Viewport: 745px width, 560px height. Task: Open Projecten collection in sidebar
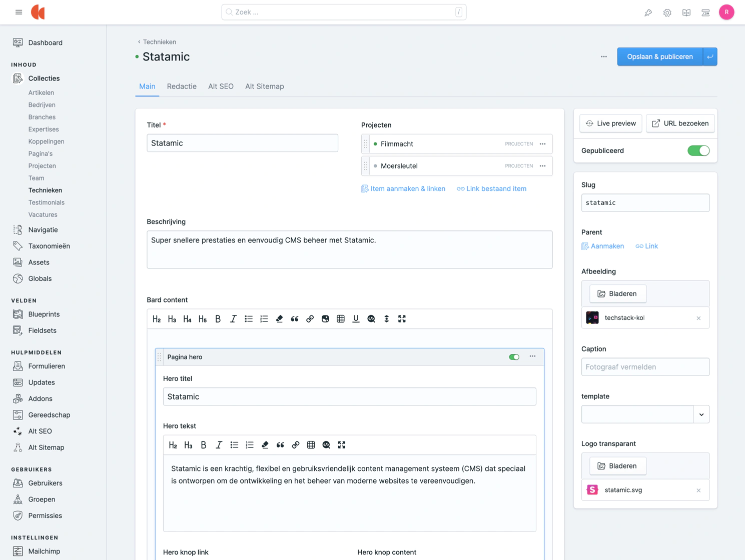tap(42, 166)
